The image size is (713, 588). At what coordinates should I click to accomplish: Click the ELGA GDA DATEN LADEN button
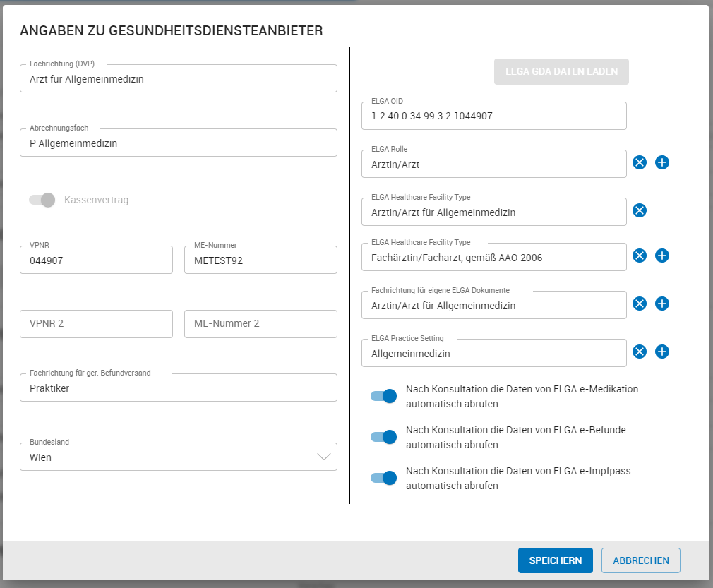561,71
